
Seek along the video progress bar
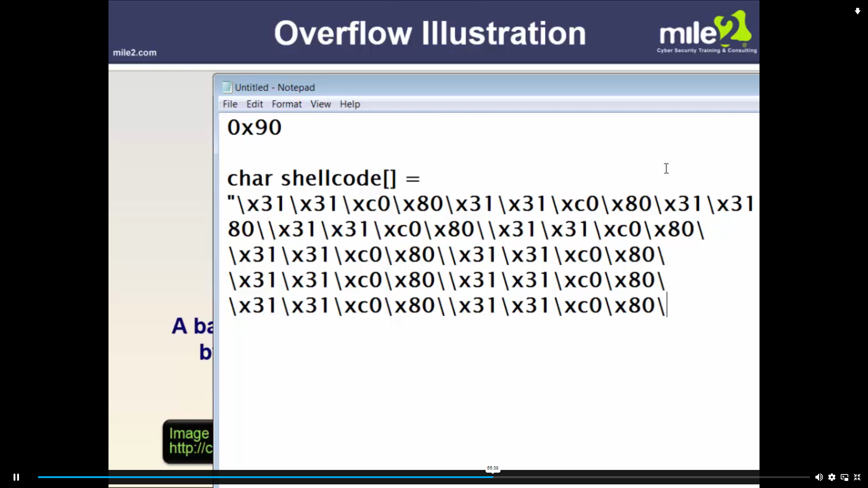(x=424, y=477)
